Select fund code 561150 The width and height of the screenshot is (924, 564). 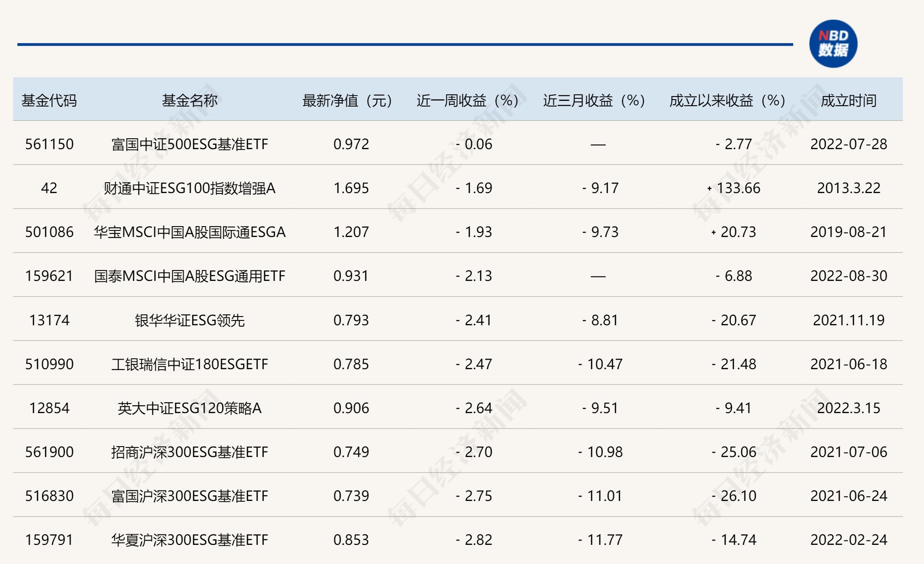coord(49,144)
